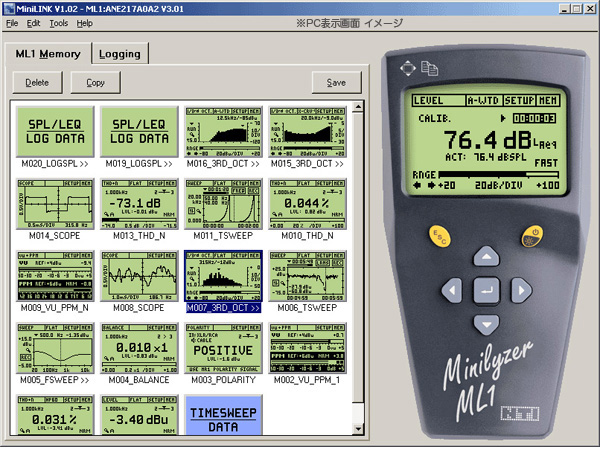This screenshot has width=600, height=450.
Task: Select the M008_SCOPE thumbnail
Action: (x=139, y=276)
